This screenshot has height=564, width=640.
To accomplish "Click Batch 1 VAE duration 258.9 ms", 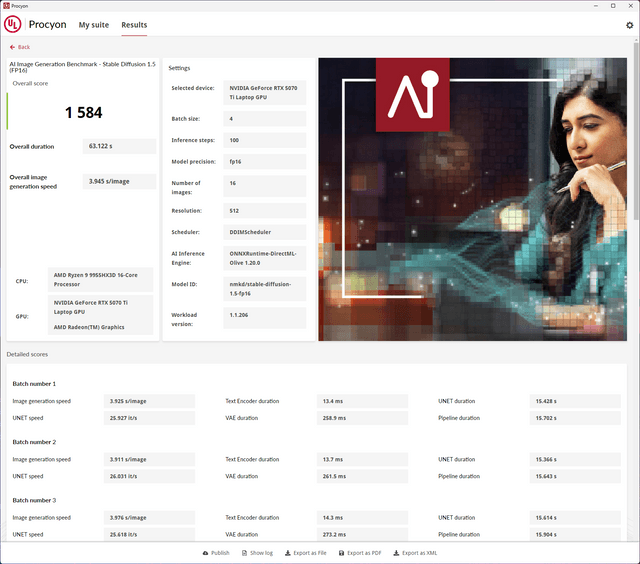I will tap(362, 418).
